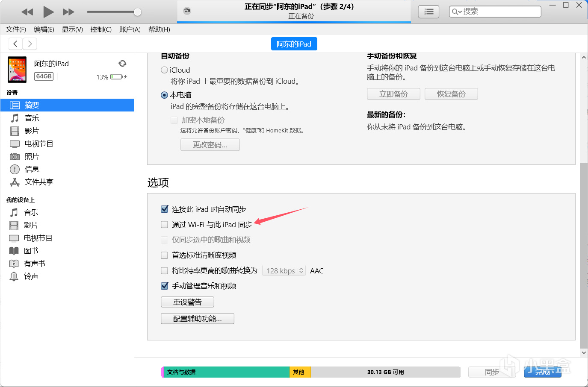The width and height of the screenshot is (588, 387).
Task: Click the search magnifier icon
Action: [455, 12]
